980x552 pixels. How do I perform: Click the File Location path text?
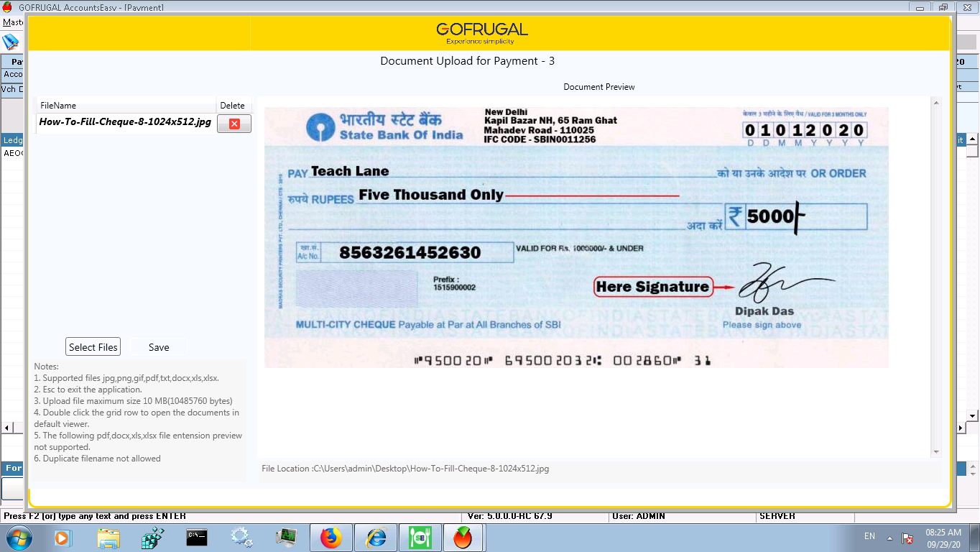405,469
